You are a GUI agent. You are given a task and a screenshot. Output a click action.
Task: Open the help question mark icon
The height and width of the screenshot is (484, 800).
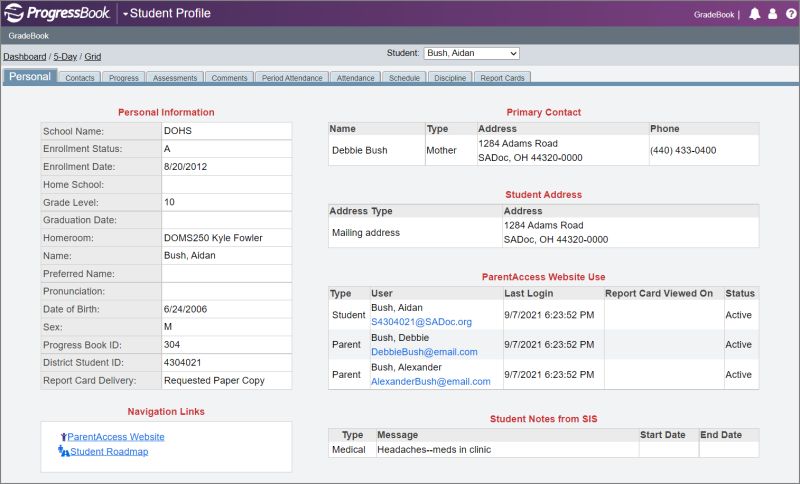coord(791,14)
